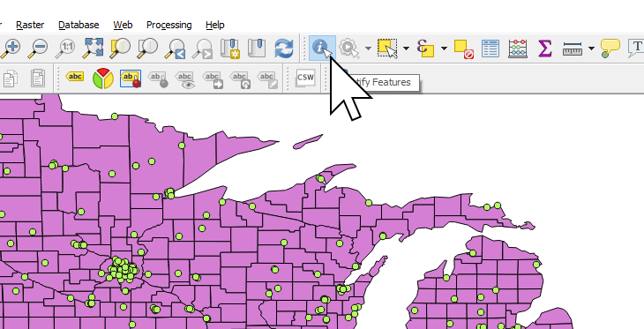Deselect features from all layers

pos(464,49)
